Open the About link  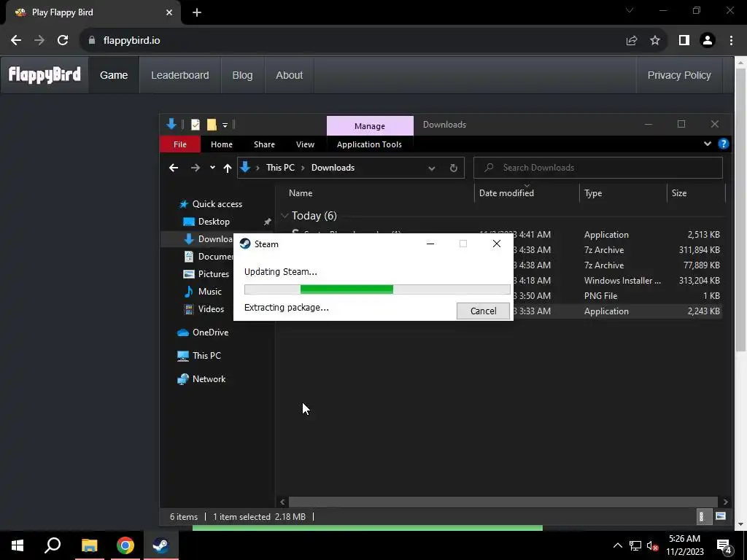click(289, 75)
